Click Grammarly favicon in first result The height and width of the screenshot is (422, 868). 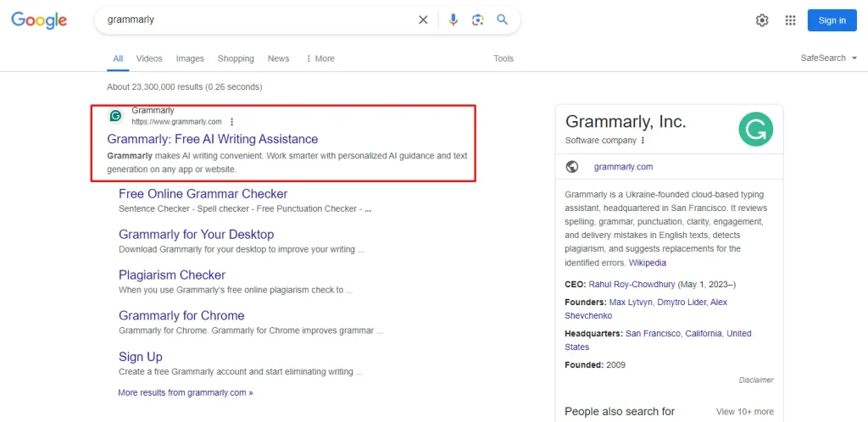point(115,115)
